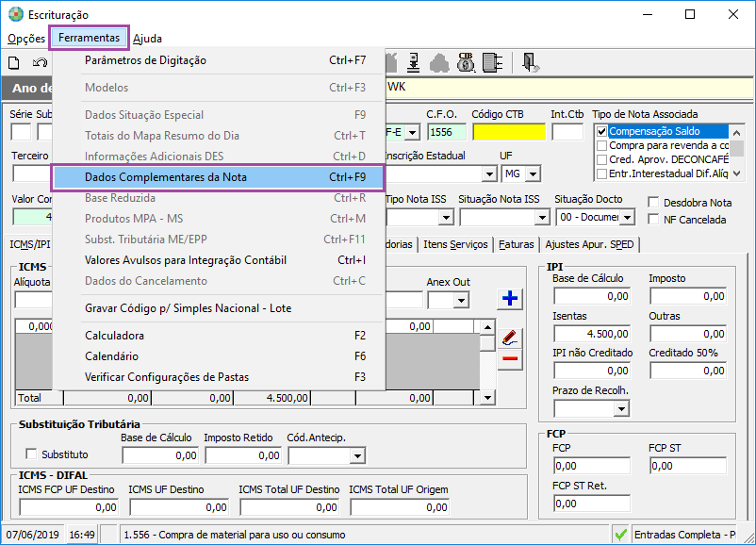756x545 pixels.
Task: Switch to the Itens Serviços tab
Action: click(x=455, y=244)
